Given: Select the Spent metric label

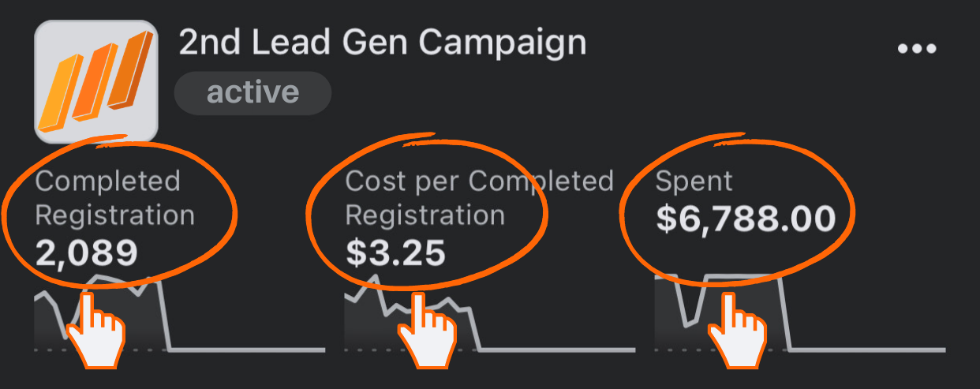Looking at the screenshot, I should [x=694, y=181].
